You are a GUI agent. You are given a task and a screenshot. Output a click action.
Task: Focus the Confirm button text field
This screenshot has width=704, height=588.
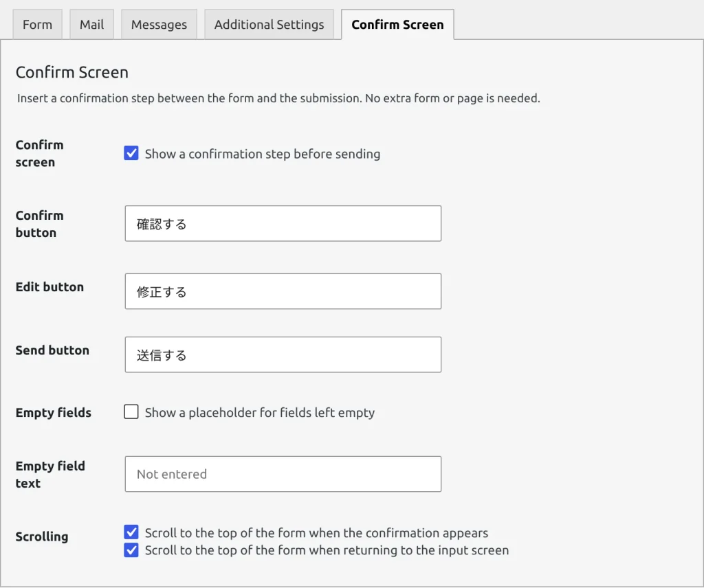[283, 223]
